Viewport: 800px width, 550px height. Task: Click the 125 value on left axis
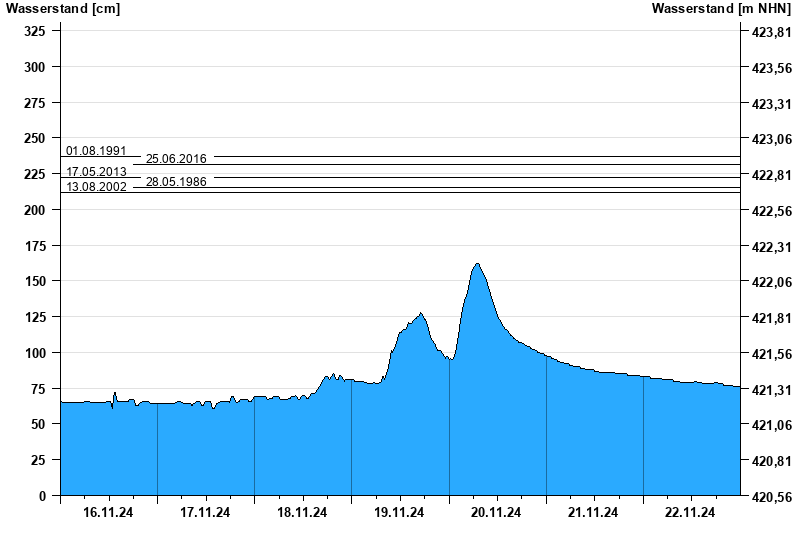(x=35, y=317)
